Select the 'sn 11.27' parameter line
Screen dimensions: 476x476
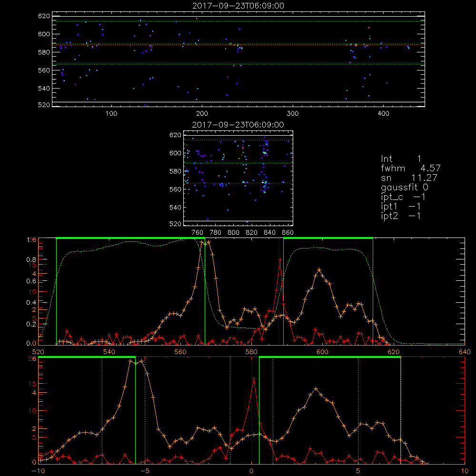click(409, 178)
